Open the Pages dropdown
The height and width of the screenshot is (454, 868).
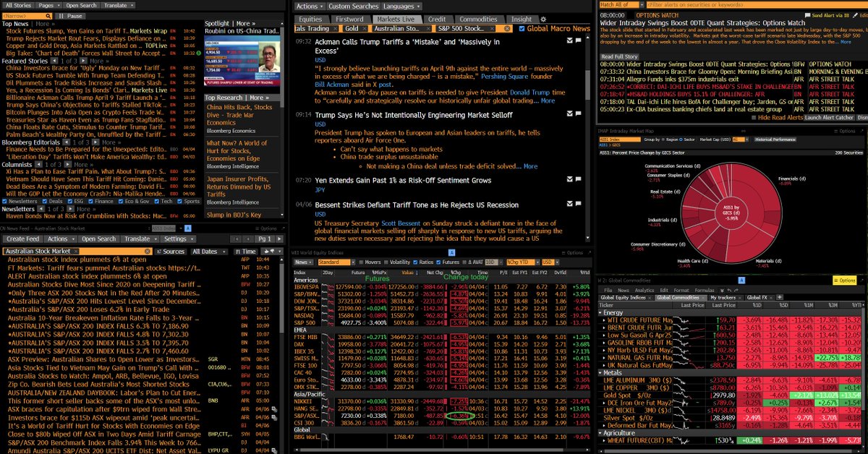coord(48,5)
